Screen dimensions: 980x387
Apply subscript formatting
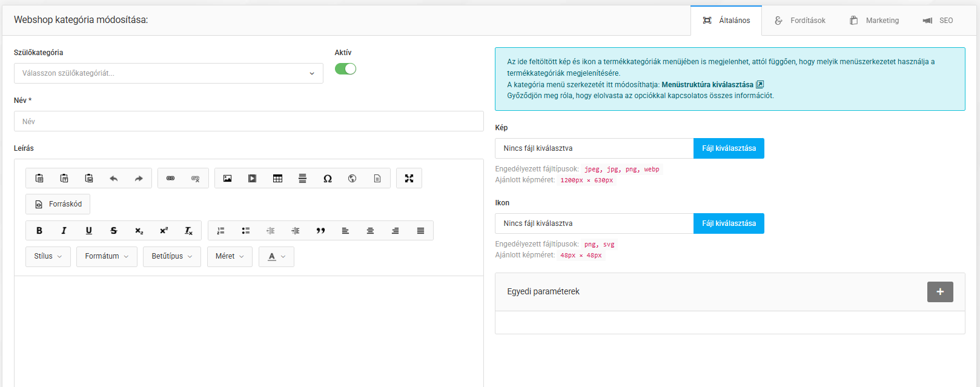click(x=139, y=231)
